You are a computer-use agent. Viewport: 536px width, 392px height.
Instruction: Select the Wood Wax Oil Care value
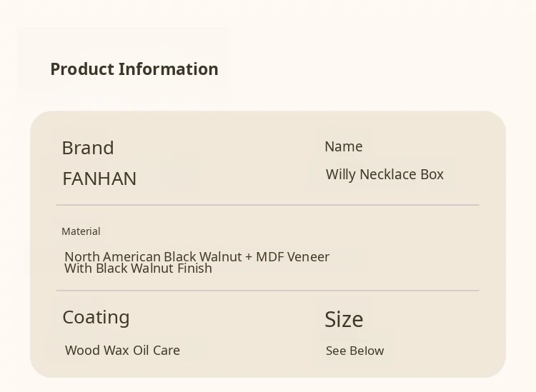122,351
